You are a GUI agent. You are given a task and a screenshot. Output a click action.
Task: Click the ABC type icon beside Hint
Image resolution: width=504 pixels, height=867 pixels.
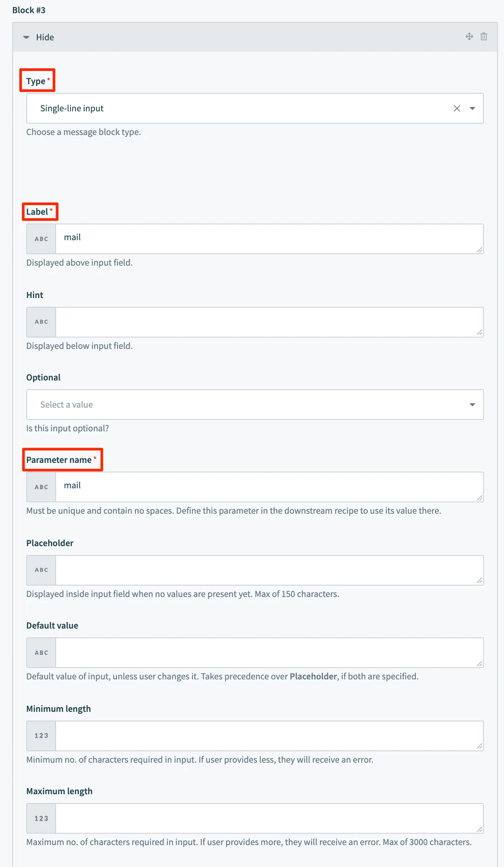[x=41, y=322]
